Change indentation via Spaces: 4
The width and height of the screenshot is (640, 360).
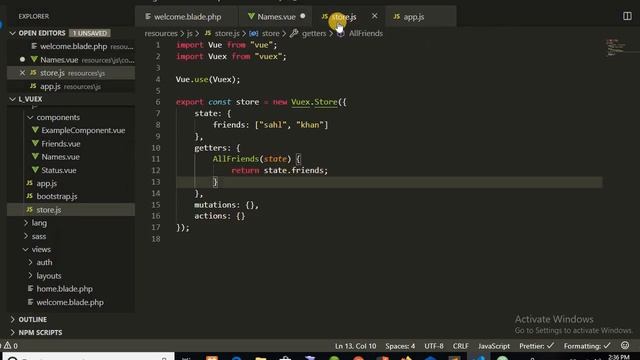click(x=400, y=346)
